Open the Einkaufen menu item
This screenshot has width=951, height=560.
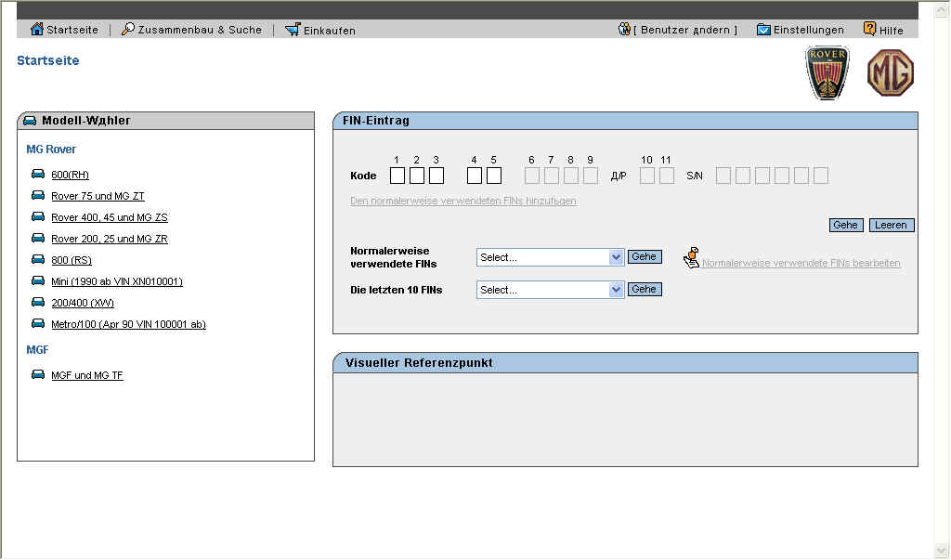click(x=330, y=31)
